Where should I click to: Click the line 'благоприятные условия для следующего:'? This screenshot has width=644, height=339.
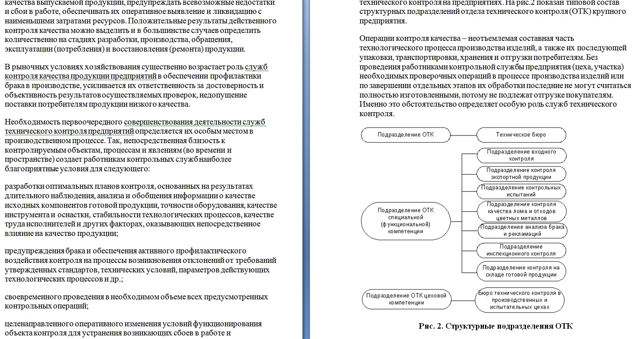77,169
